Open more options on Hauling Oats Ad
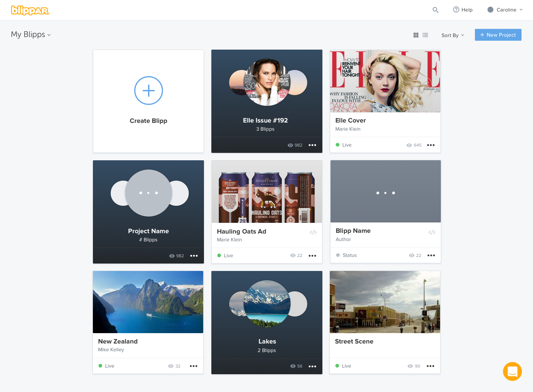This screenshot has height=392, width=533. point(312,256)
